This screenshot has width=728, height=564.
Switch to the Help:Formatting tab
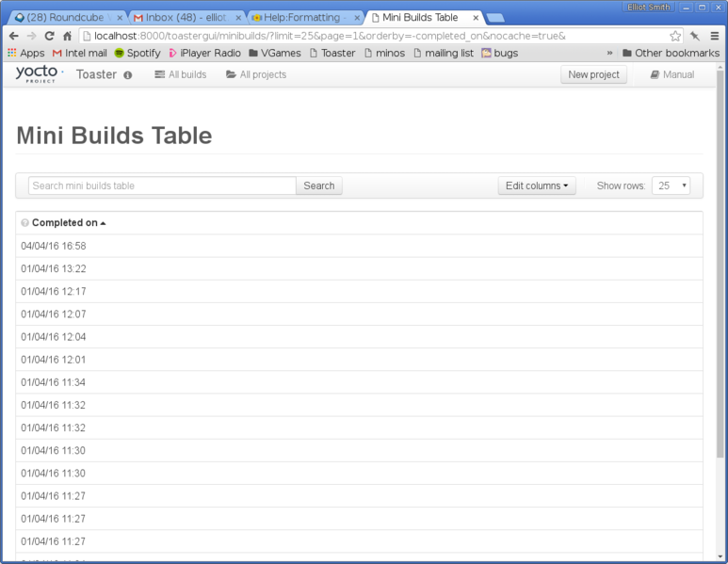(303, 18)
